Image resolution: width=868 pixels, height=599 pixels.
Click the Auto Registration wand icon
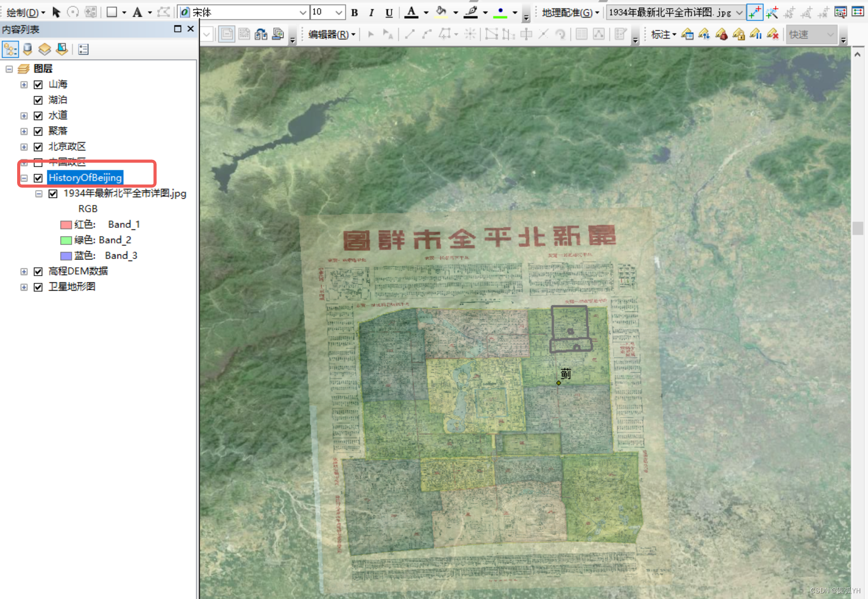pyautogui.click(x=772, y=12)
